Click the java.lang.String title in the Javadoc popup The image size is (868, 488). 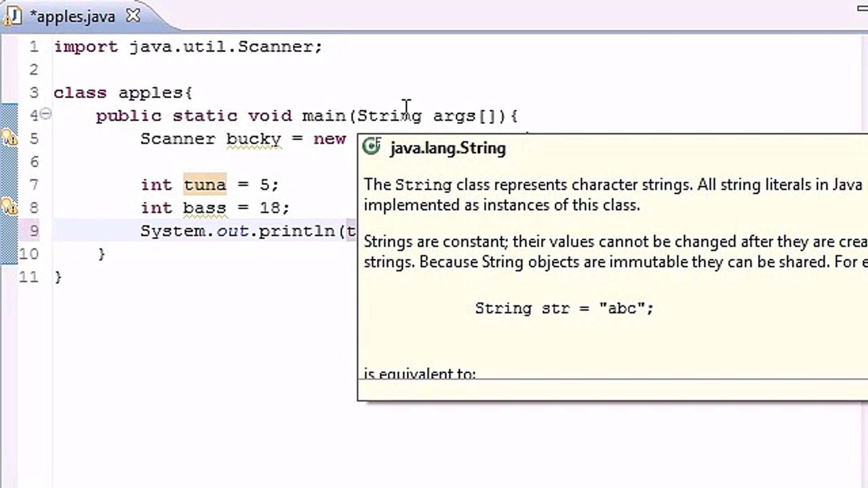coord(447,148)
